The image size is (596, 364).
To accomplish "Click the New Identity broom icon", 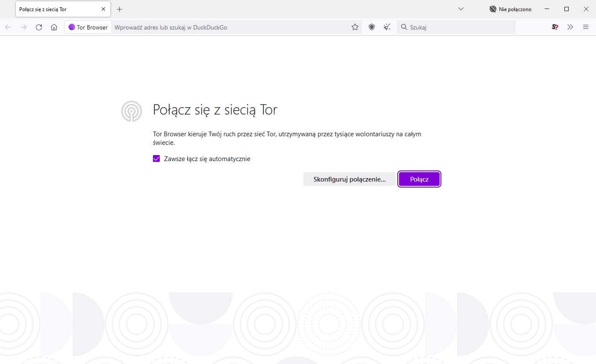I will 387,27.
